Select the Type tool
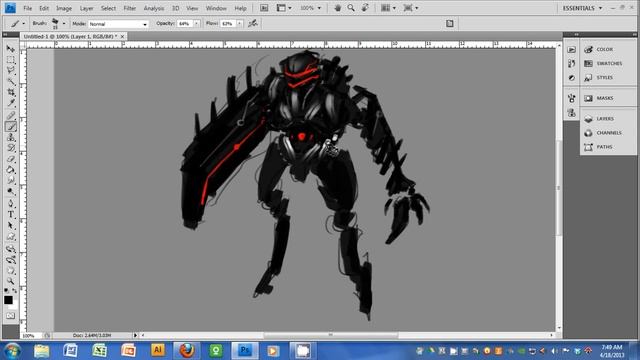Image resolution: width=640 pixels, height=360 pixels. pos(11,215)
